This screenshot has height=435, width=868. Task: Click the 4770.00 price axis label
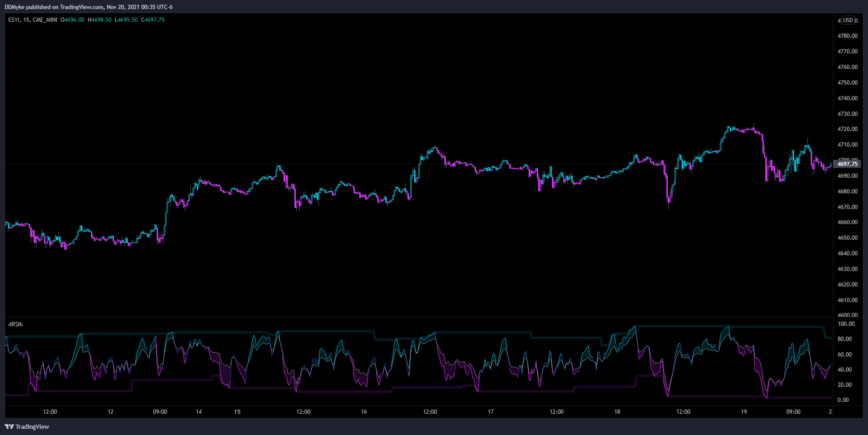(x=847, y=52)
